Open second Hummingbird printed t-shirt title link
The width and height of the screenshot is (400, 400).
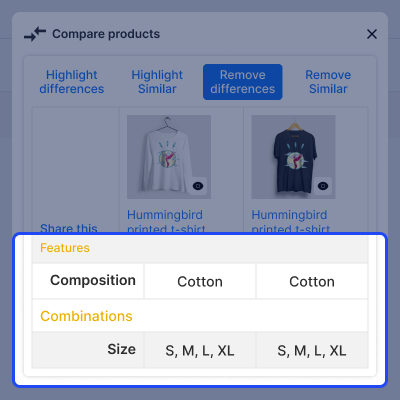coord(291,221)
